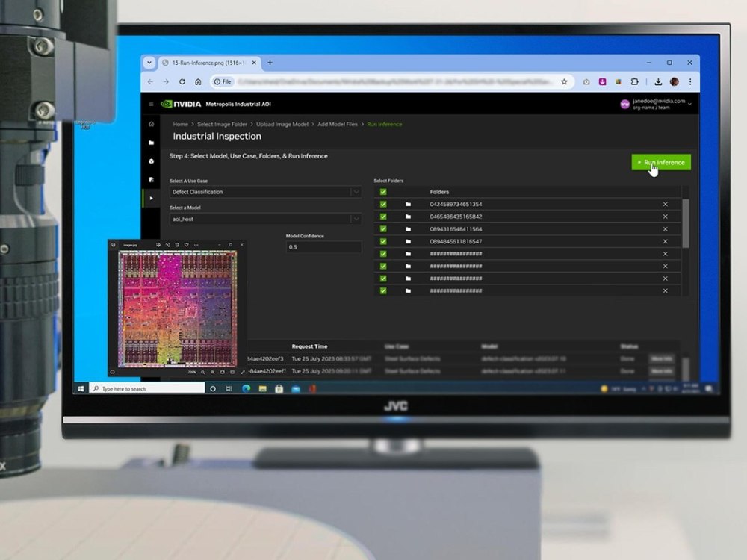Go to Select Image Folder breadcrumb

click(222, 124)
